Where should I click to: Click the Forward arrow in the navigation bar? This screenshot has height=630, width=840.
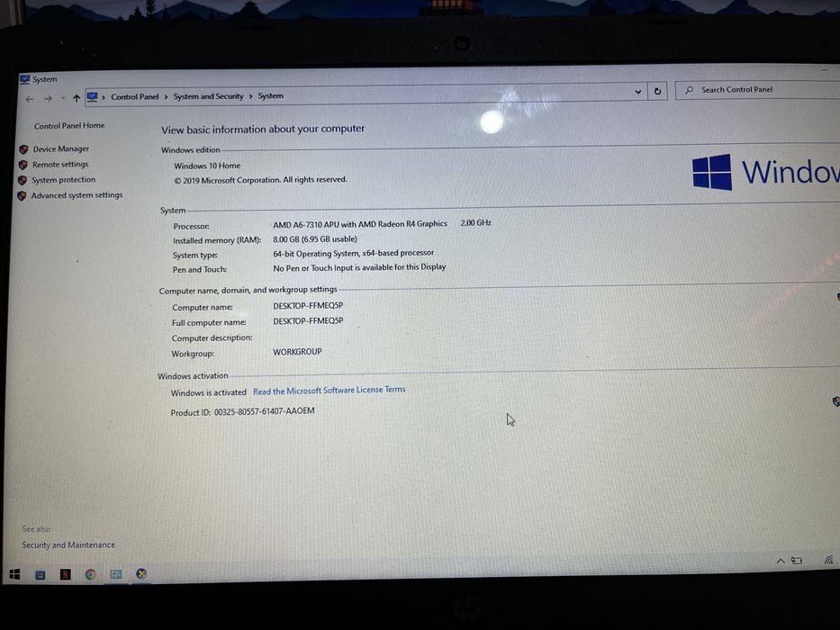pos(49,99)
